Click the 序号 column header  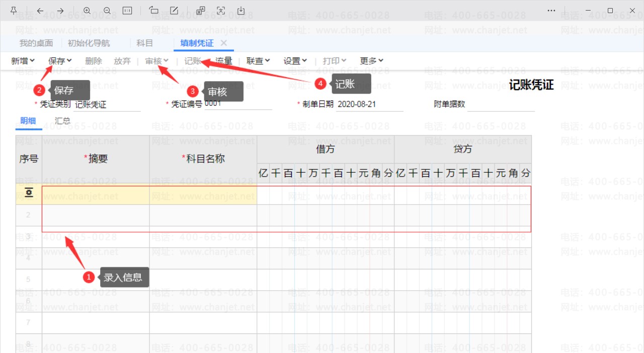pos(29,159)
